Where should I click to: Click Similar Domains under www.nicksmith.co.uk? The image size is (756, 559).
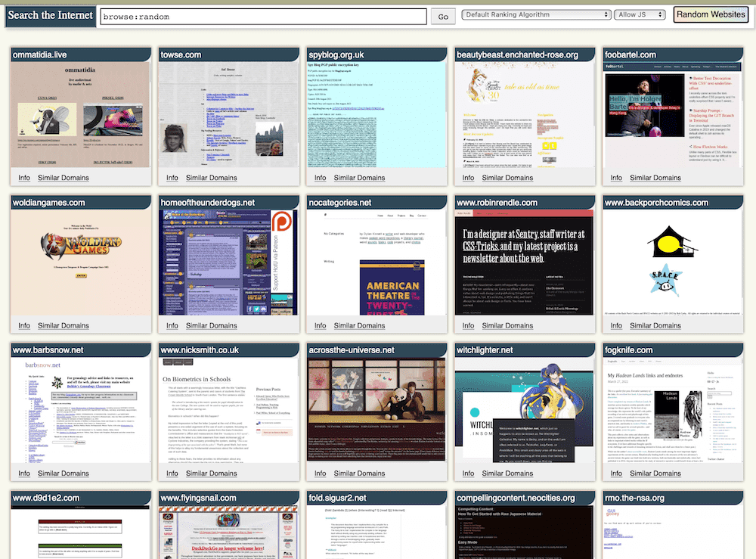coord(211,474)
